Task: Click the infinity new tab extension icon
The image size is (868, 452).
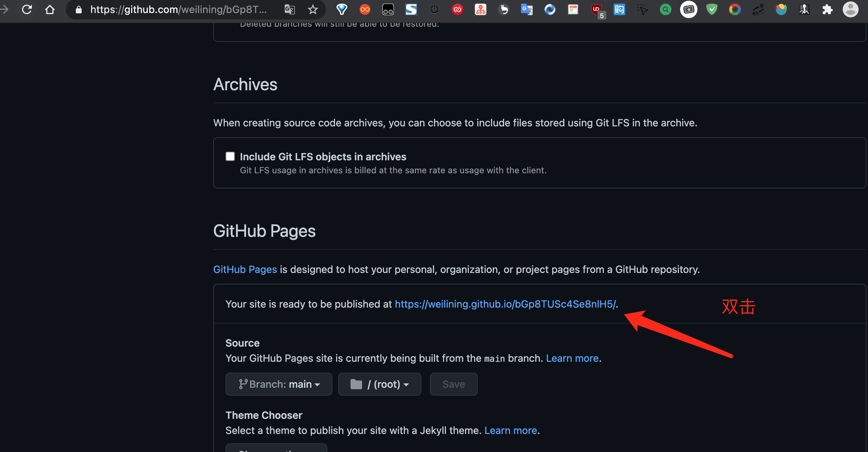Action: coord(365,10)
